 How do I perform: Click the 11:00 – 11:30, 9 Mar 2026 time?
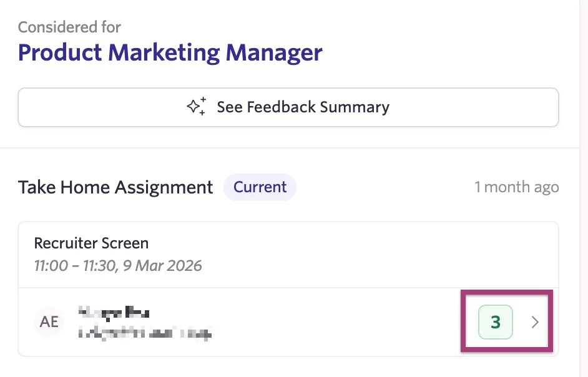tap(118, 266)
